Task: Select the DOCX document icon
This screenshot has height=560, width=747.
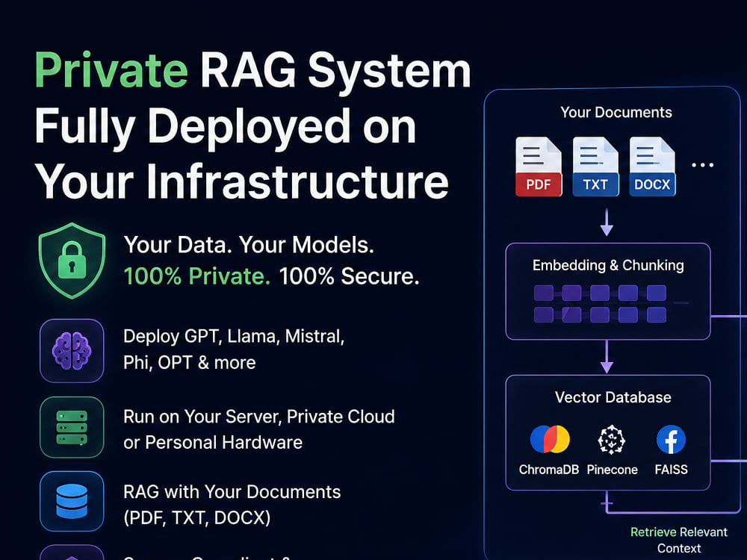Action: point(652,167)
